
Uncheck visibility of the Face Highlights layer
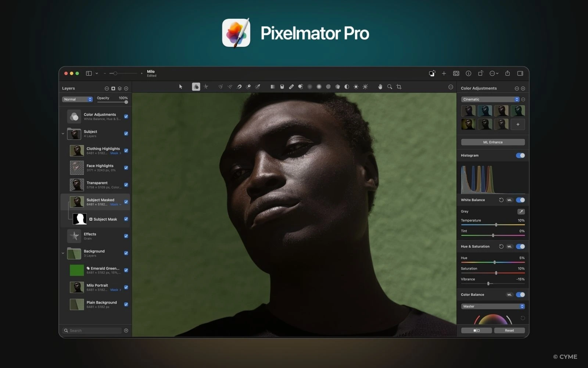(126, 167)
